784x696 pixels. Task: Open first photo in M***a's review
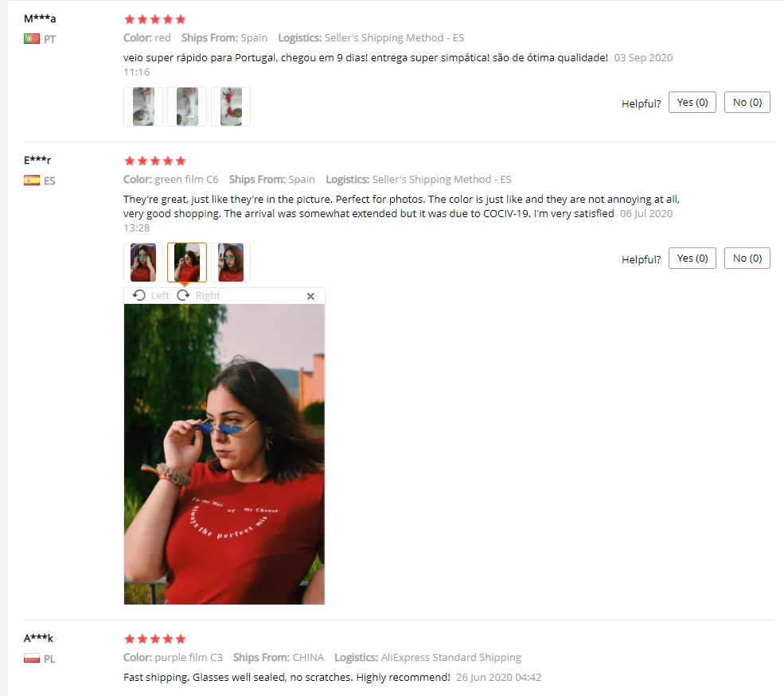(143, 107)
